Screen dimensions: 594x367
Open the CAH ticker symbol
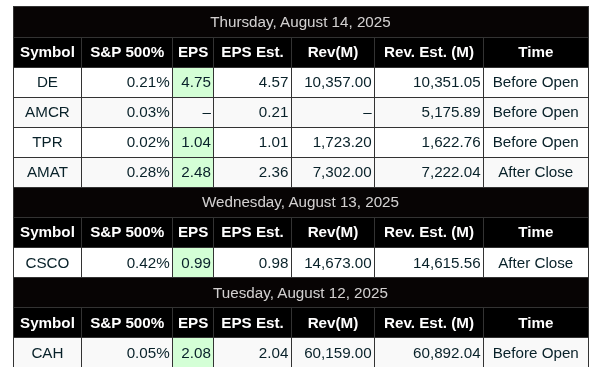[x=47, y=353]
